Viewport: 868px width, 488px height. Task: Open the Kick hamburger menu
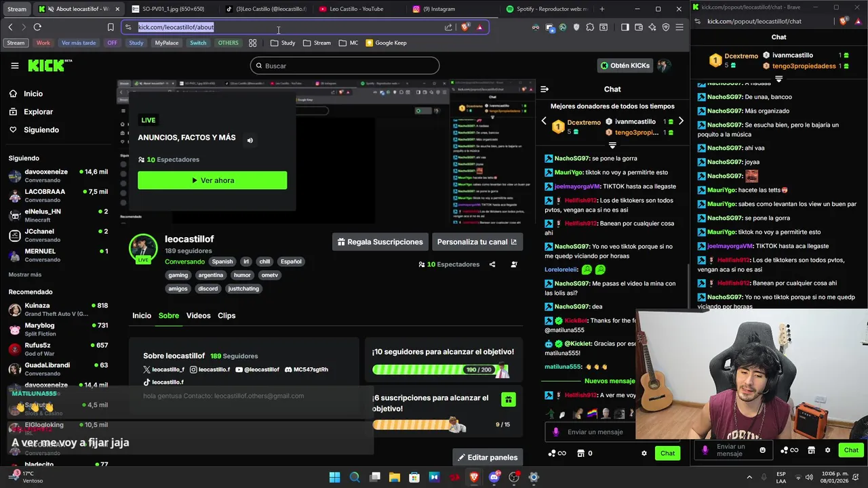click(x=15, y=66)
